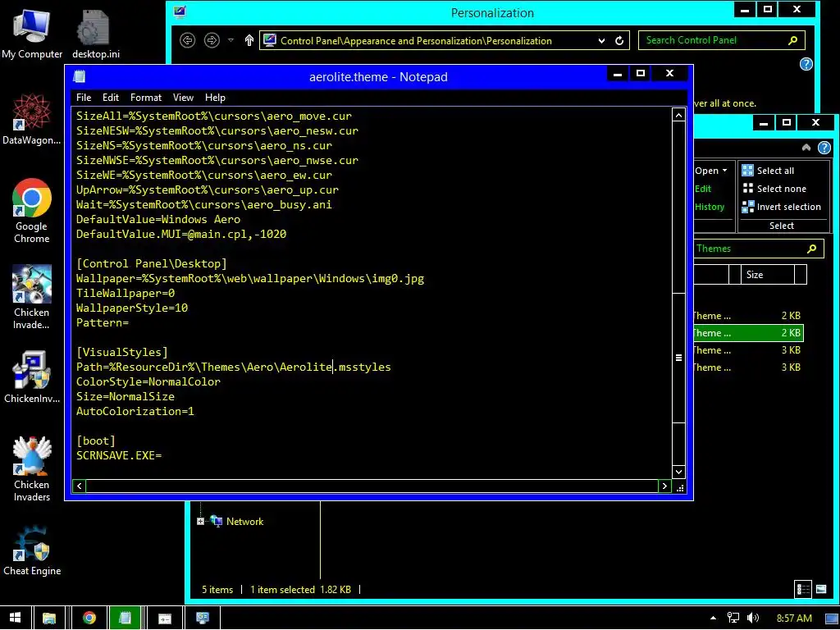Open the clock showing 8:57 AM
840x630 pixels.
tap(794, 619)
